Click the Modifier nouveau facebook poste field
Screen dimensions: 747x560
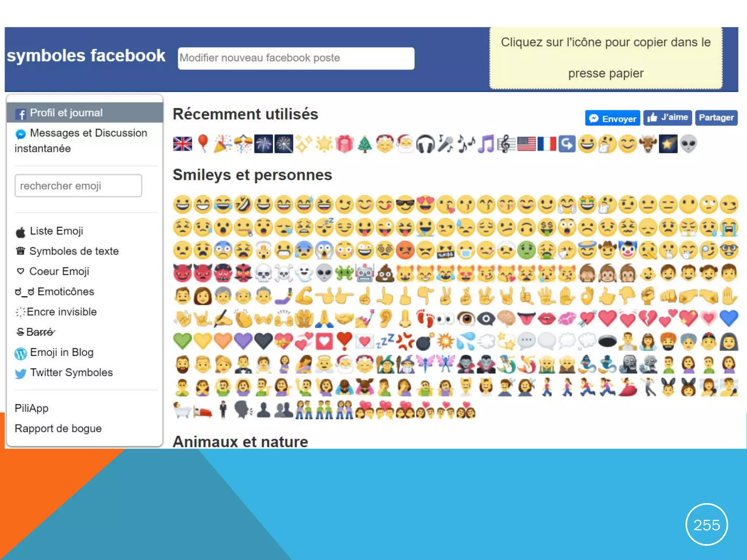(296, 58)
